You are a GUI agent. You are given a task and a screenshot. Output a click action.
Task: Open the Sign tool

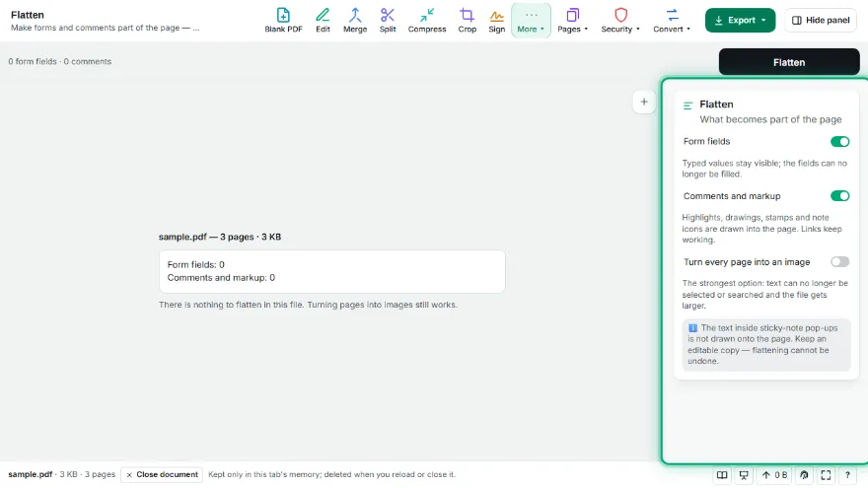coord(496,21)
